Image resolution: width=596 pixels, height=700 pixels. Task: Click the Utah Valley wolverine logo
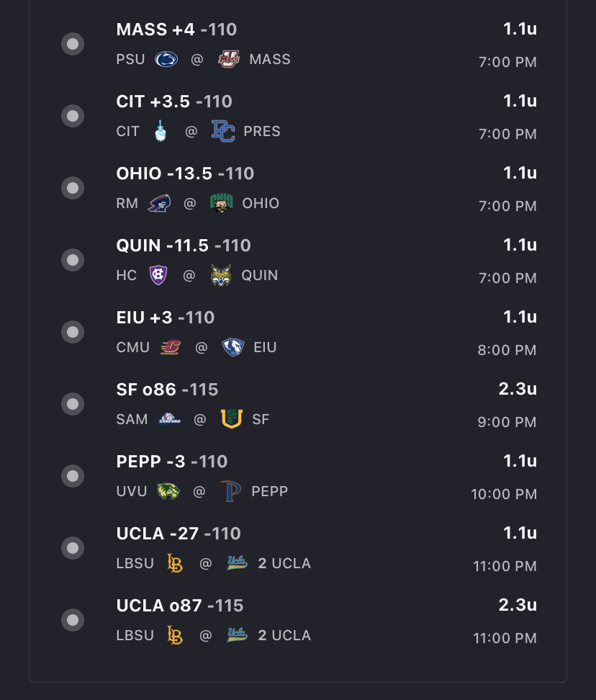[168, 491]
